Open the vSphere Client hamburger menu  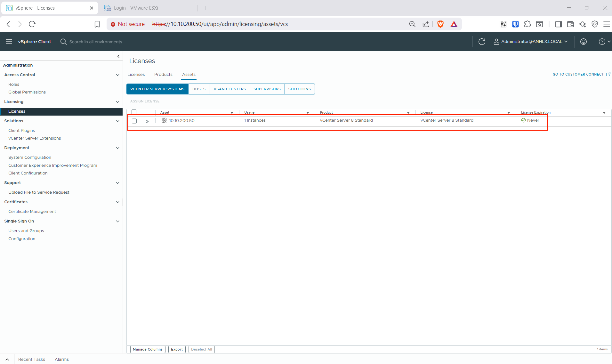click(x=9, y=42)
